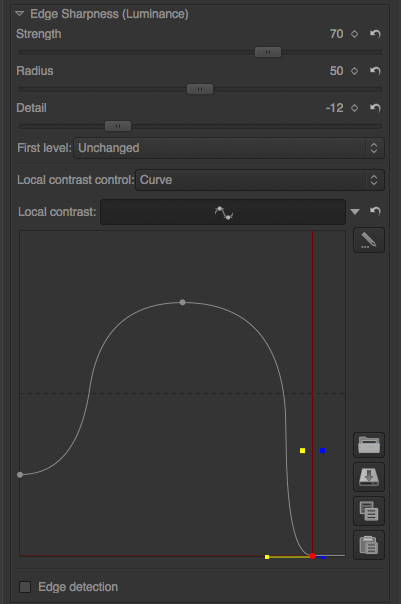The image size is (401, 604).
Task: Enable the Edge detection checkbox
Action: coord(25,587)
